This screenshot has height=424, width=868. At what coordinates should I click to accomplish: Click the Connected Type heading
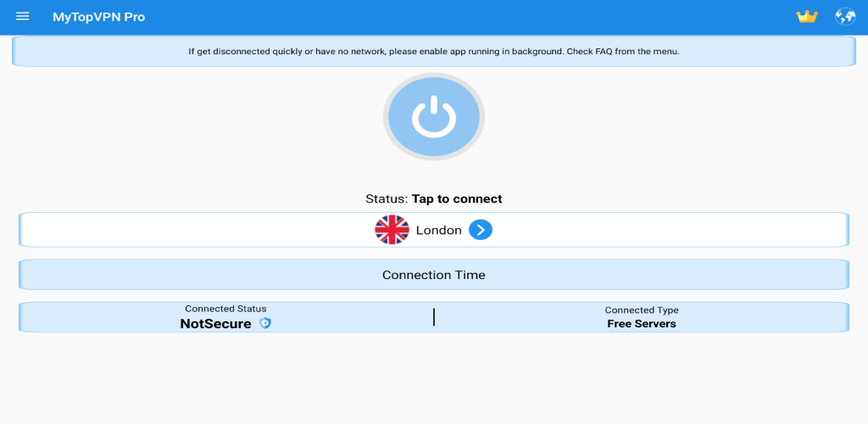641,310
